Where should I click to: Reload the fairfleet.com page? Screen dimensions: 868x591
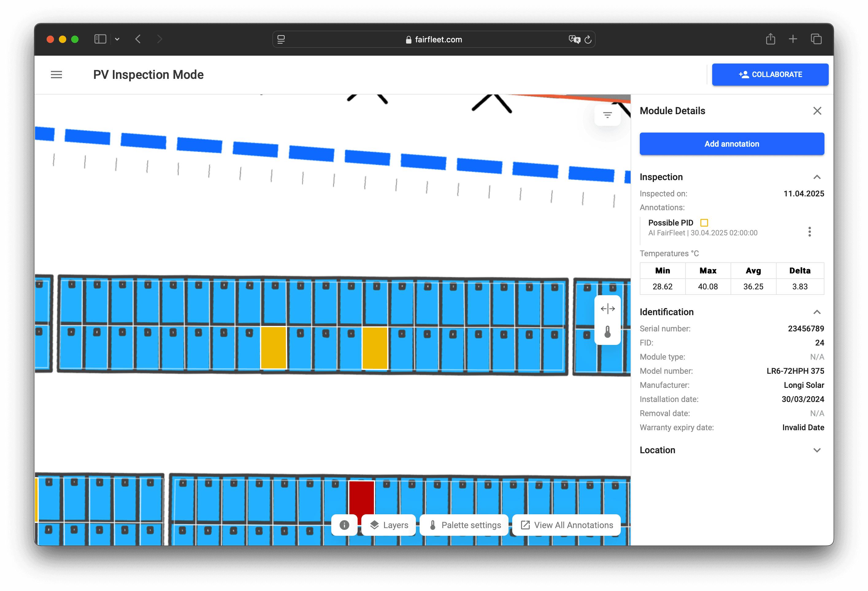[588, 40]
